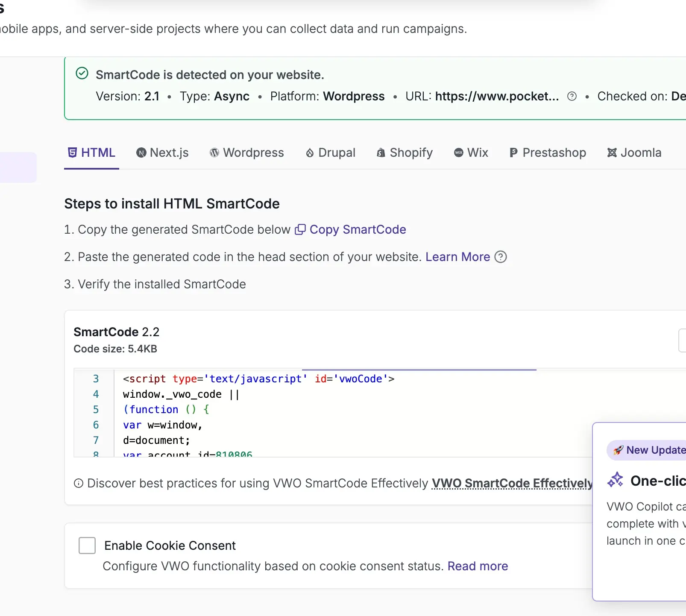Screen dimensions: 686x616
Task: Click the Type: Async text
Action: coord(214,97)
